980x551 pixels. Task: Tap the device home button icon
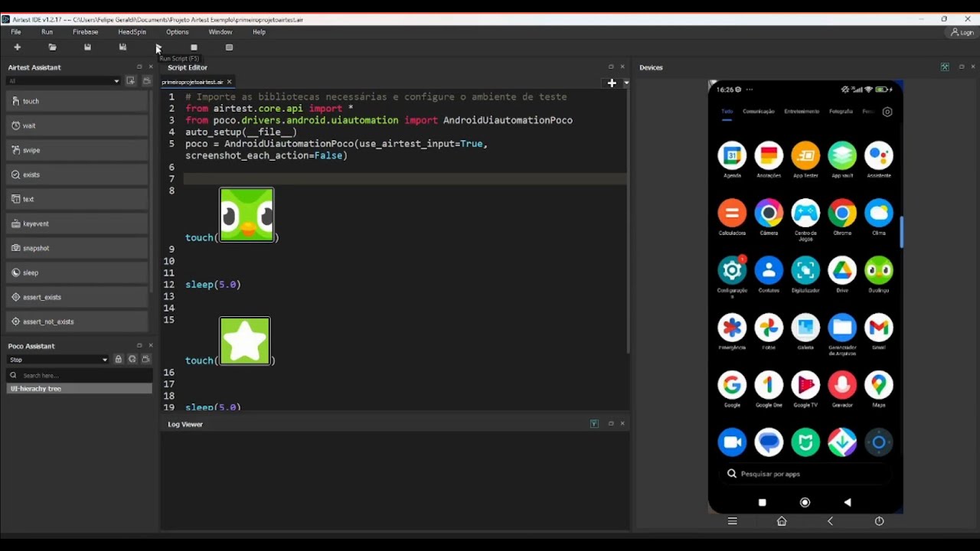pos(782,521)
